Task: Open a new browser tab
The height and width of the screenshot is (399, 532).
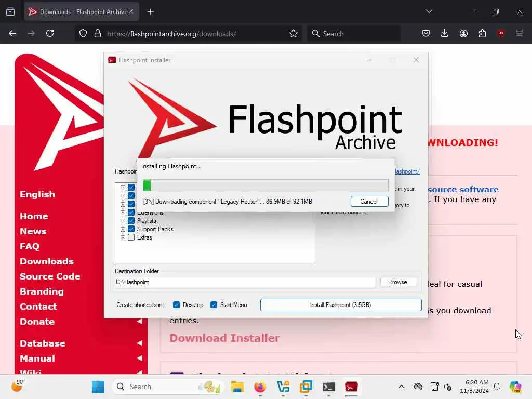Action: pos(150,12)
